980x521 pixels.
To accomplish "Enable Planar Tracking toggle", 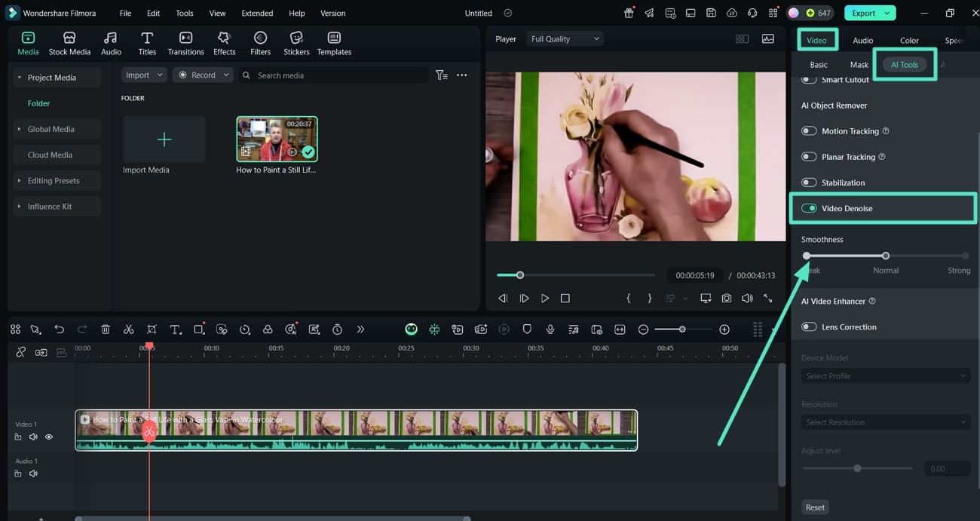I will pyautogui.click(x=809, y=157).
